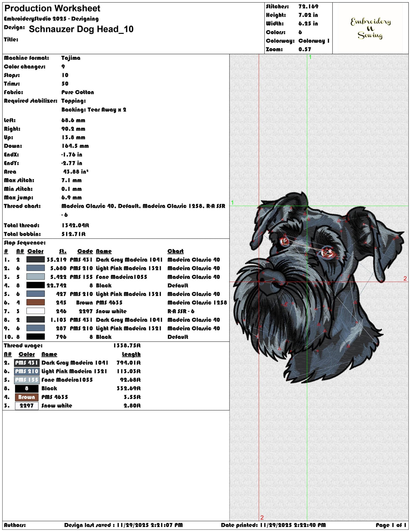Image resolution: width=411 pixels, height=532 pixels.
Task: Click the St. column header
Action: click(63, 251)
